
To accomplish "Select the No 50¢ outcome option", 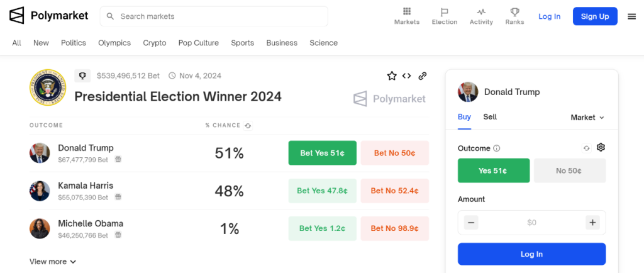I will click(x=570, y=170).
